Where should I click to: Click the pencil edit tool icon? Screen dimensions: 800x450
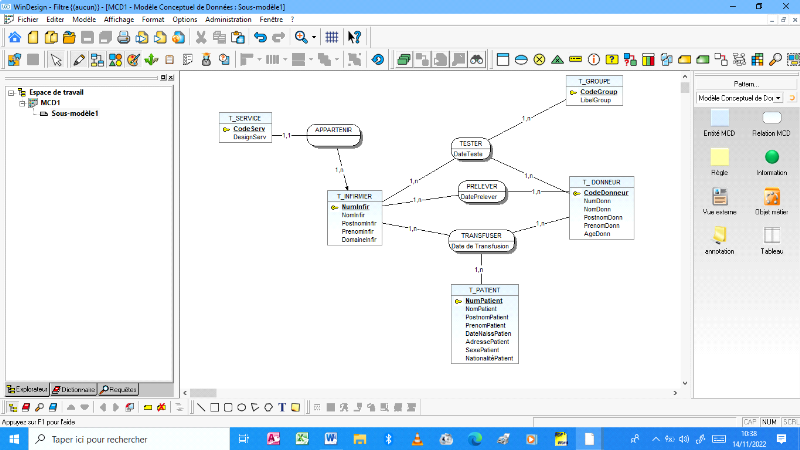click(x=79, y=59)
